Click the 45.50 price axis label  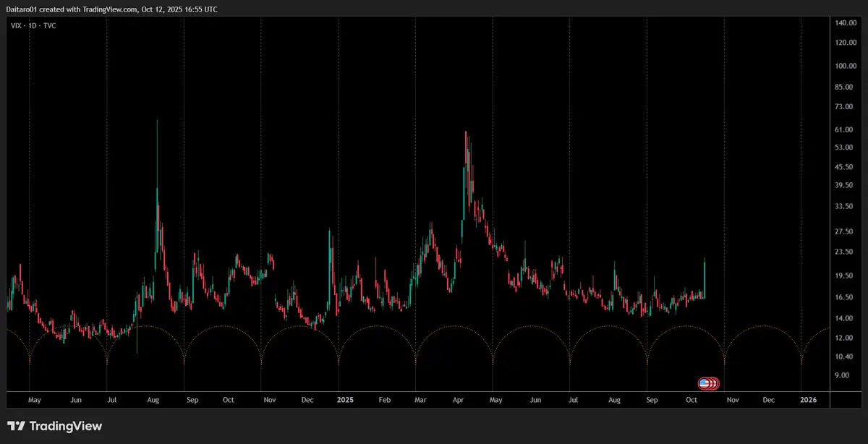(x=844, y=167)
